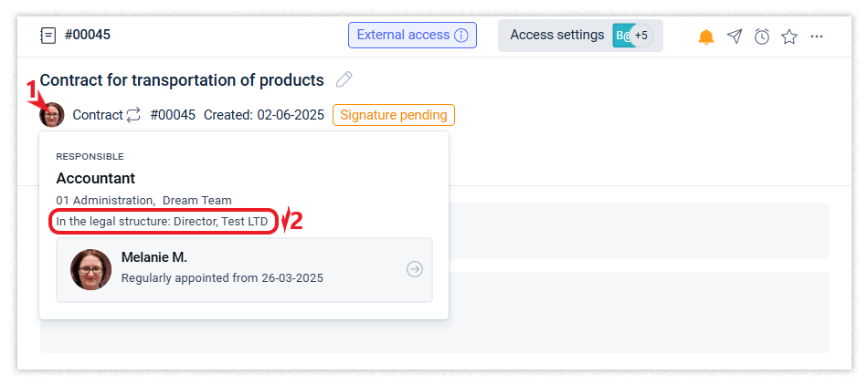Open Melanie M. profile via arrow icon
This screenshot has width=868, height=386.
click(x=415, y=269)
